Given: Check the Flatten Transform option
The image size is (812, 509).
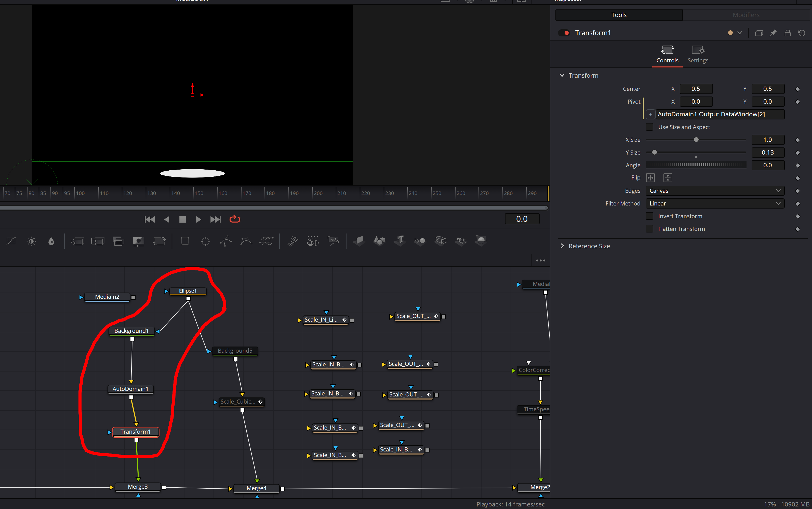Looking at the screenshot, I should [649, 229].
